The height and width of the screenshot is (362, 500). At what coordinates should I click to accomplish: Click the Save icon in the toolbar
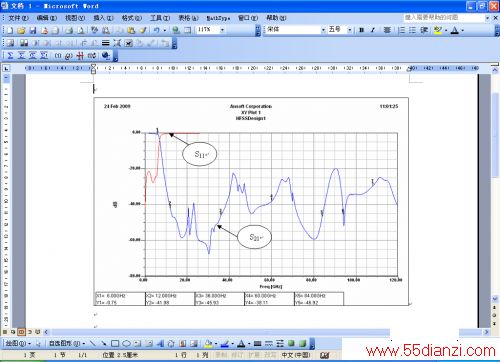[x=33, y=30]
